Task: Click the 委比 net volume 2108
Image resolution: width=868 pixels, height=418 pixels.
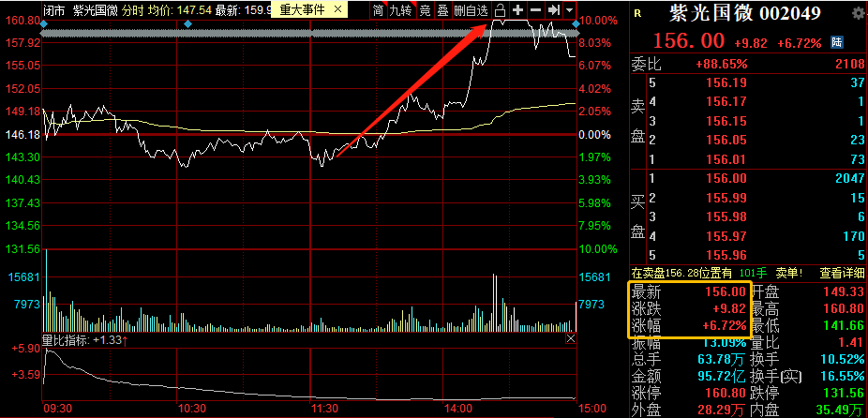Action: (x=849, y=65)
